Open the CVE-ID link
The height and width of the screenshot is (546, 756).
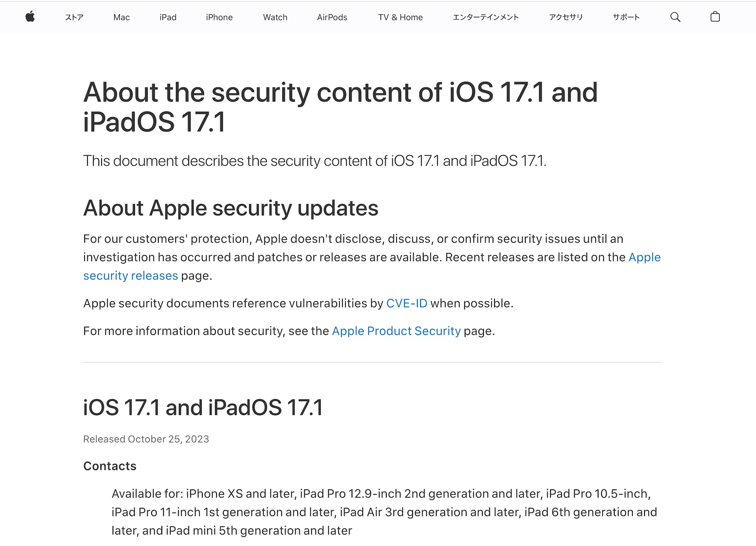(406, 303)
